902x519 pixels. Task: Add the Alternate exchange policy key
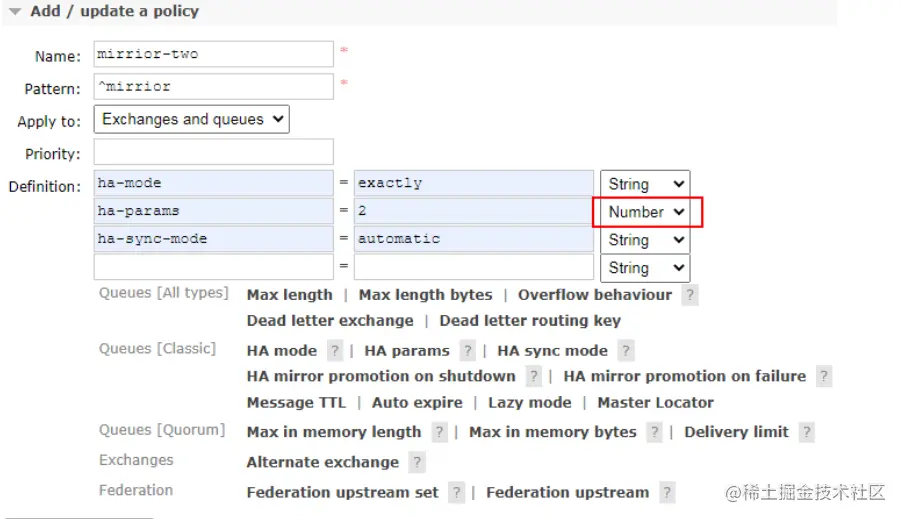point(323,463)
